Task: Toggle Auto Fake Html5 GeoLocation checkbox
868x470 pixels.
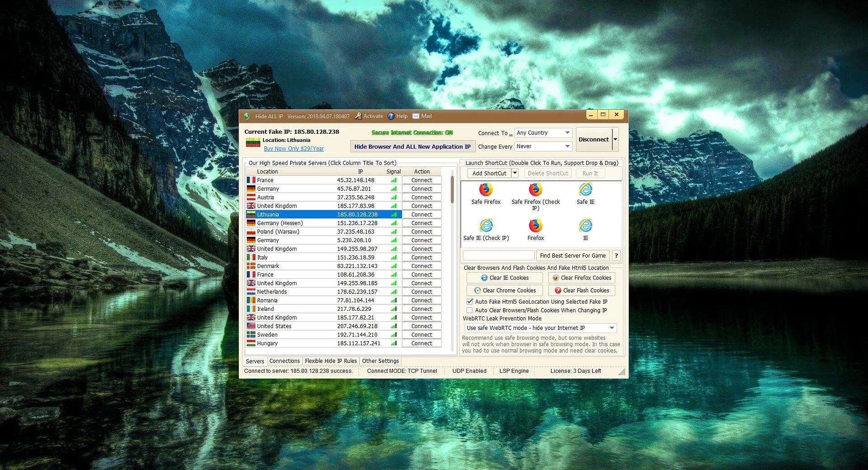Action: pyautogui.click(x=469, y=301)
